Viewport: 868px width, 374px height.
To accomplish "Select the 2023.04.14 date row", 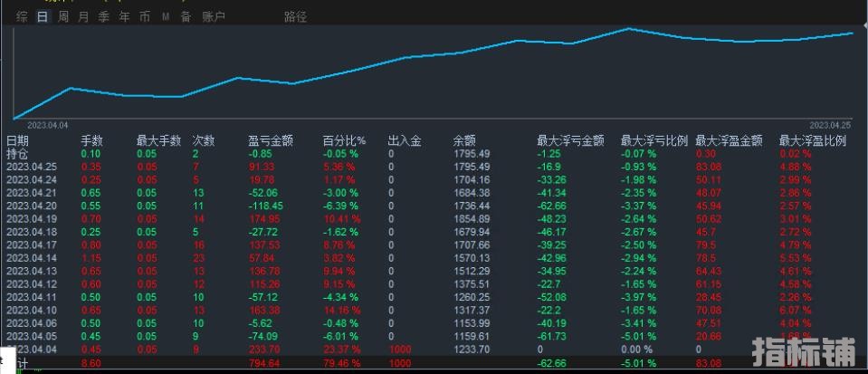I will click(x=434, y=258).
